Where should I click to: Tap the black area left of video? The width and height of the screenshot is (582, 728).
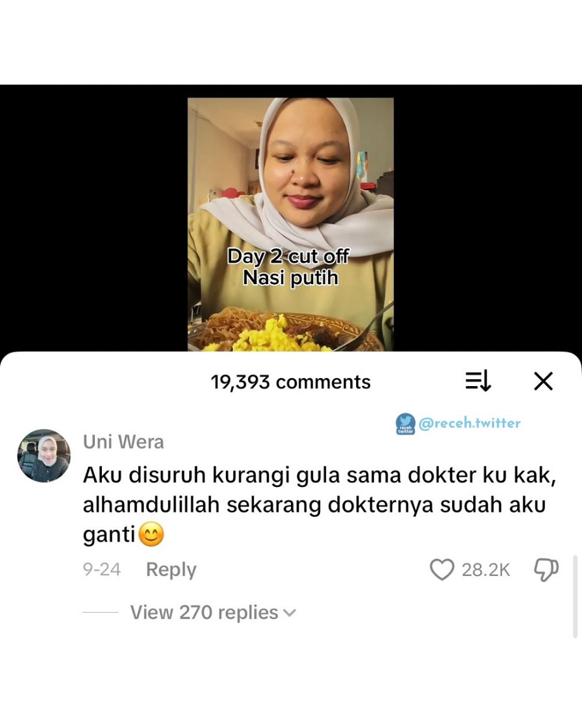click(94, 218)
